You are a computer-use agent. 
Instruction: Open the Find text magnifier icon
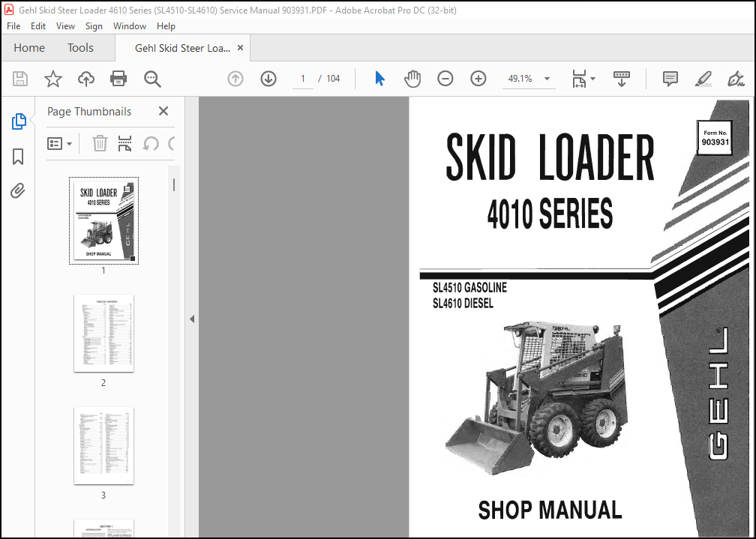(152, 79)
